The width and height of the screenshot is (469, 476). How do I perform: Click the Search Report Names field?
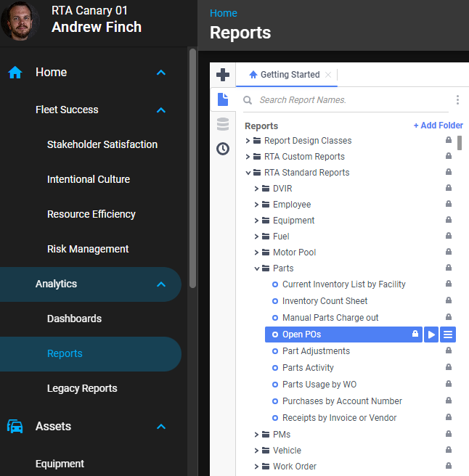point(348,100)
